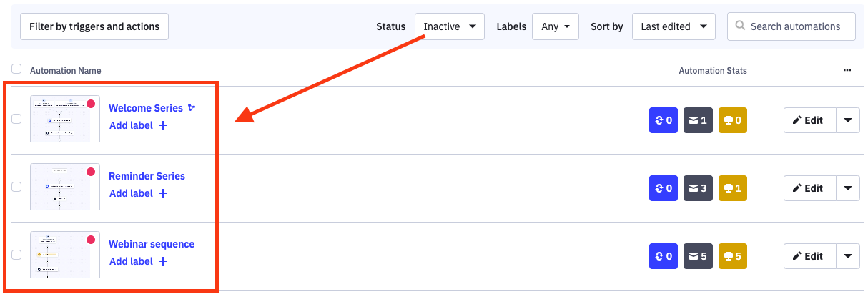Click the plus icon to label Welcome Series

[x=163, y=125]
